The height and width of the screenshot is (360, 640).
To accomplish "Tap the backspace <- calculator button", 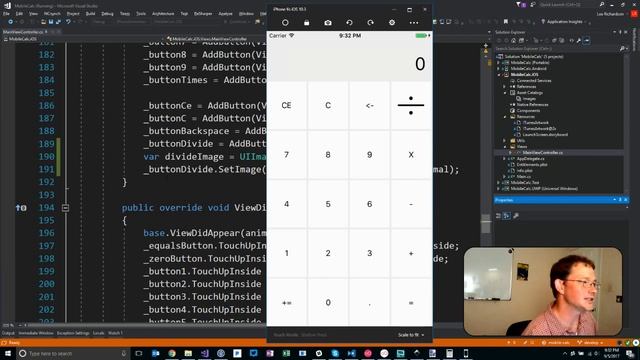I will pos(369,105).
